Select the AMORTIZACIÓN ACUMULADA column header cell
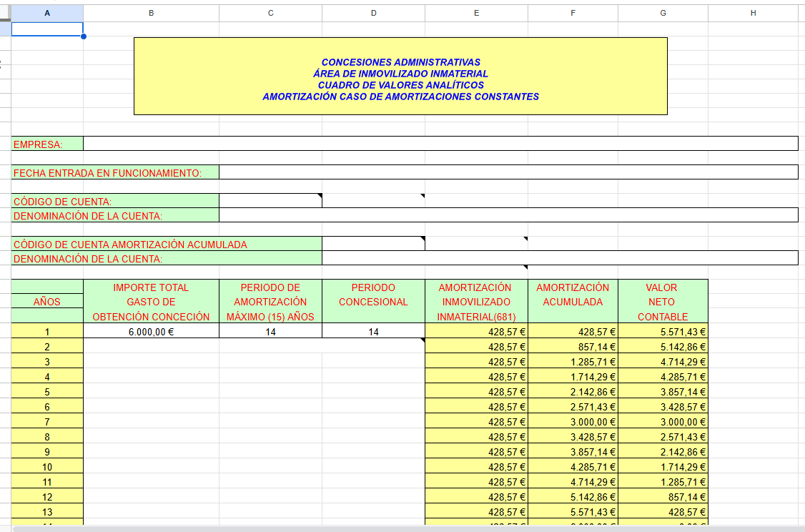The width and height of the screenshot is (805, 532). [573, 295]
